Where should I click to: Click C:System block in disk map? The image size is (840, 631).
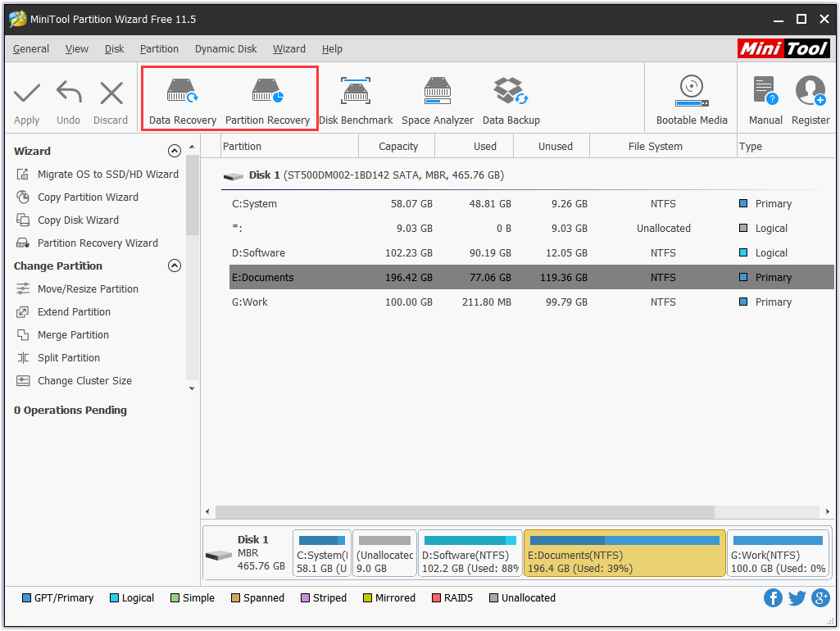tap(322, 553)
